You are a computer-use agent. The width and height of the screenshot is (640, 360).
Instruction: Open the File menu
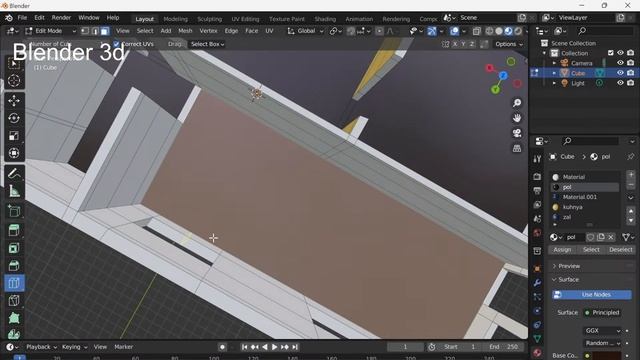coord(22,18)
